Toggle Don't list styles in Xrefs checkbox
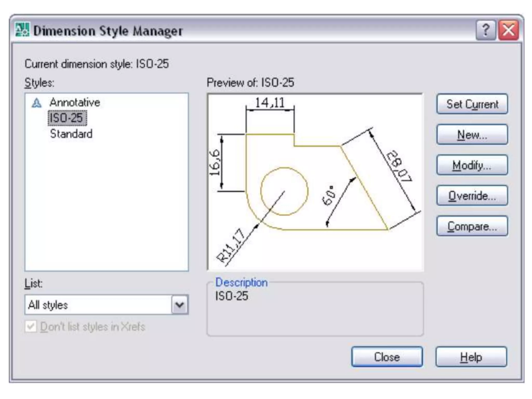532x399 pixels. coord(31,327)
